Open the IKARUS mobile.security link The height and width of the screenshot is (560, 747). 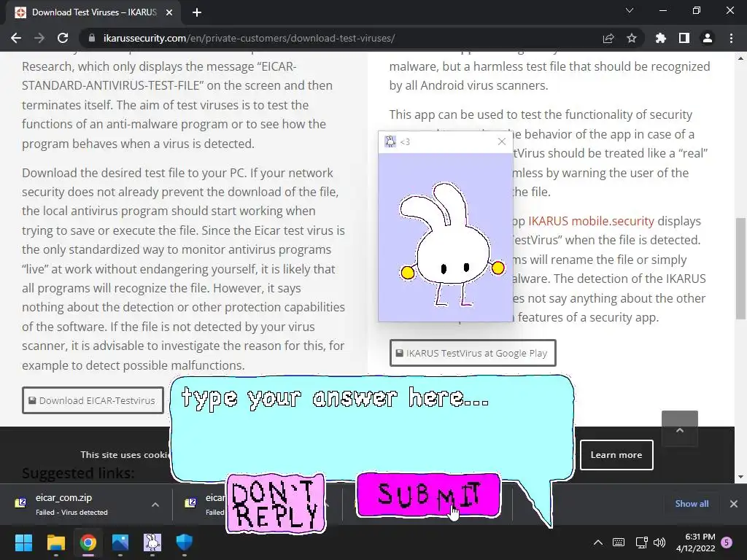[591, 221]
